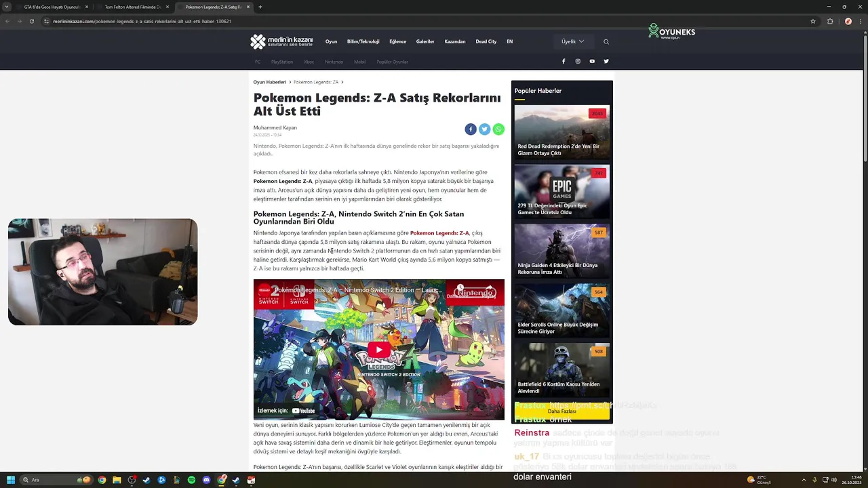The image size is (868, 488).
Task: Click the Windows taskbar search box
Action: point(56,480)
